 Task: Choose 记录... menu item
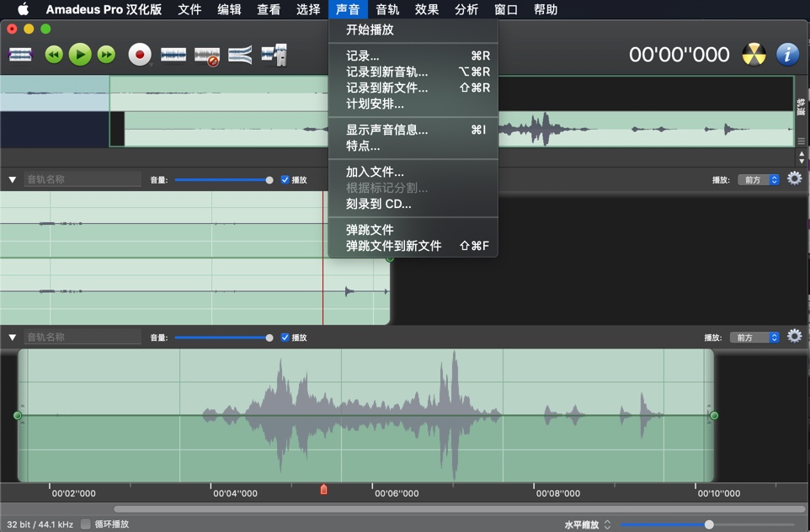tap(413, 56)
